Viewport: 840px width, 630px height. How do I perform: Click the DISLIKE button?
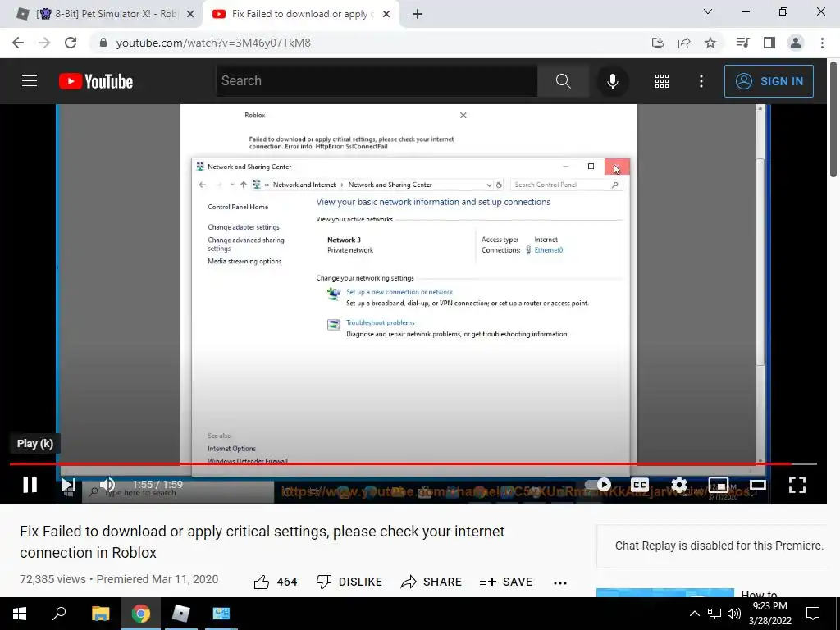[349, 582]
